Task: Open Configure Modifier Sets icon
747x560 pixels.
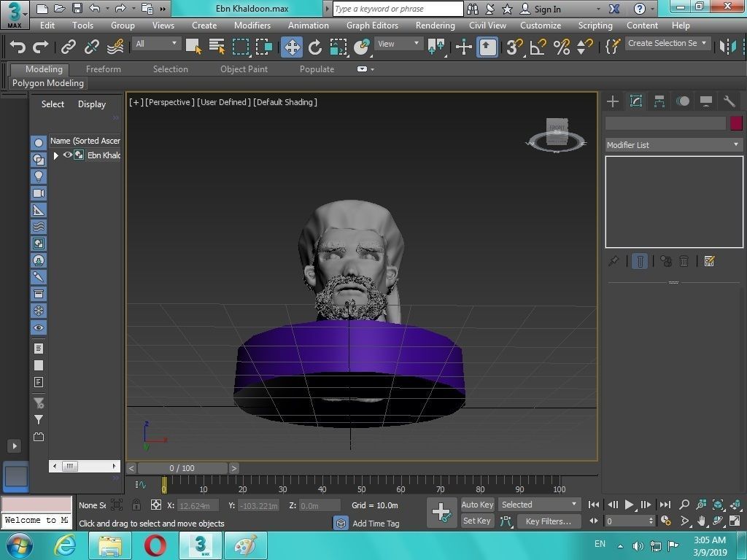Action: pyautogui.click(x=709, y=261)
